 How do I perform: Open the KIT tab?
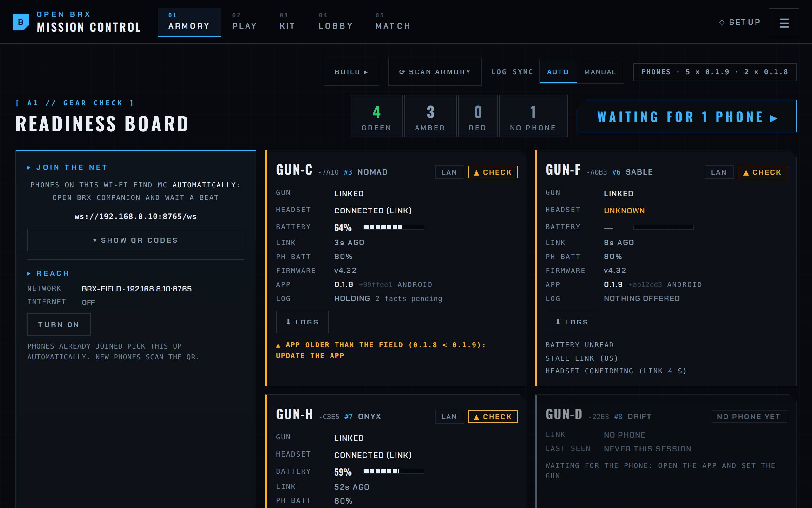click(x=288, y=22)
